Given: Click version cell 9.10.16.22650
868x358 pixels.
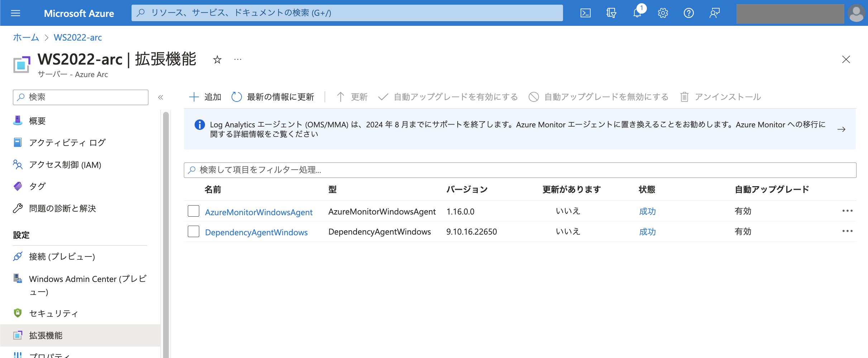Looking at the screenshot, I should (x=472, y=232).
